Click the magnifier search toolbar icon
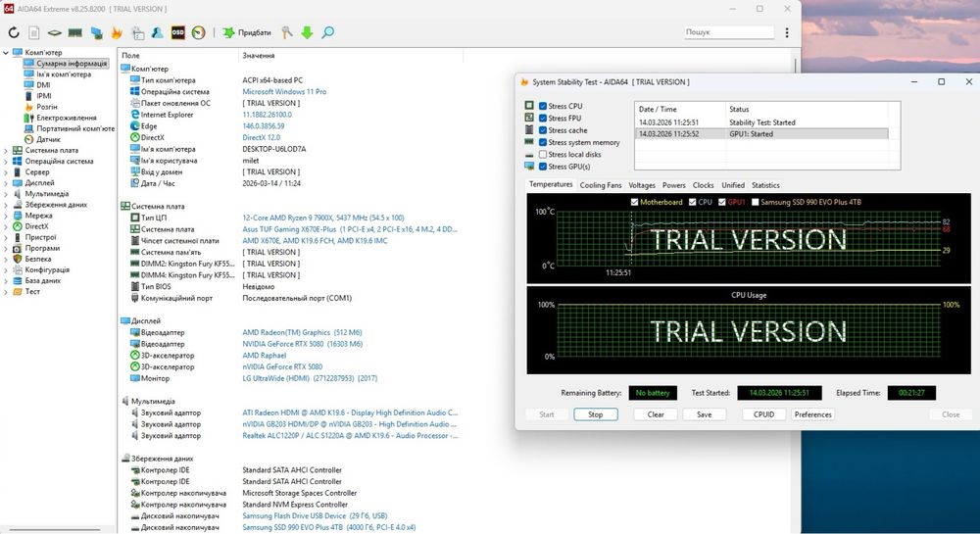This screenshot has height=534, width=980. coord(327,32)
